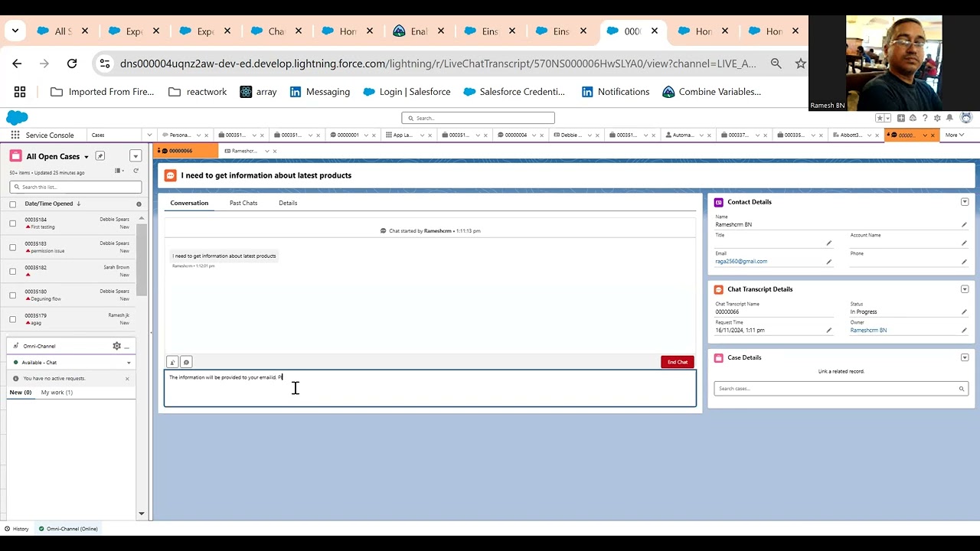Click the global Search box
980x551 pixels.
478,118
